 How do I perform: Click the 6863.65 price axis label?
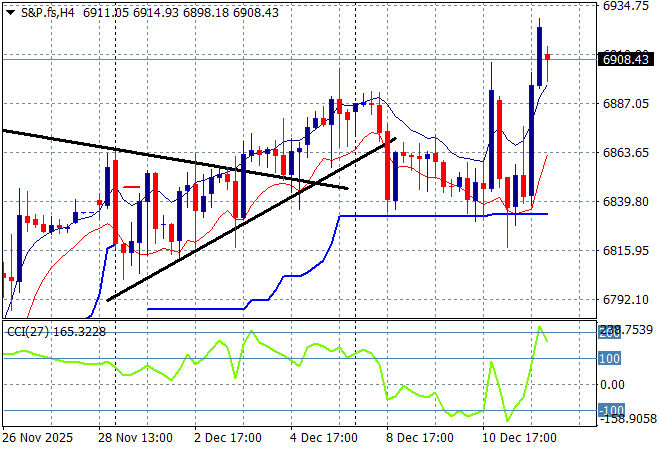coord(626,152)
